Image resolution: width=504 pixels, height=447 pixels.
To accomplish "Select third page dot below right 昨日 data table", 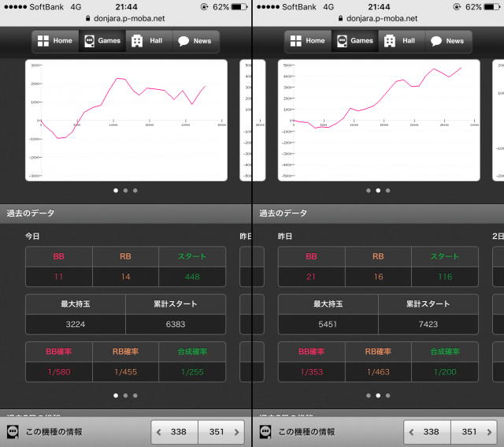I will click(388, 395).
